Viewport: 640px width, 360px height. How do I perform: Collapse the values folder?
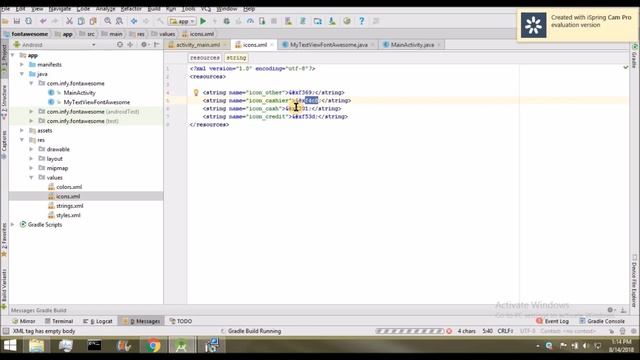31,178
